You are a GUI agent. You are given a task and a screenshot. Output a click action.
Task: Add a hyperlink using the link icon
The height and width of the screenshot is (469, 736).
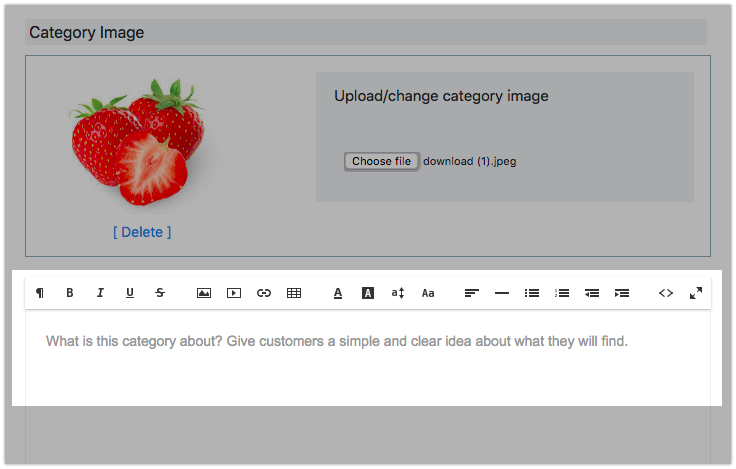pos(264,293)
